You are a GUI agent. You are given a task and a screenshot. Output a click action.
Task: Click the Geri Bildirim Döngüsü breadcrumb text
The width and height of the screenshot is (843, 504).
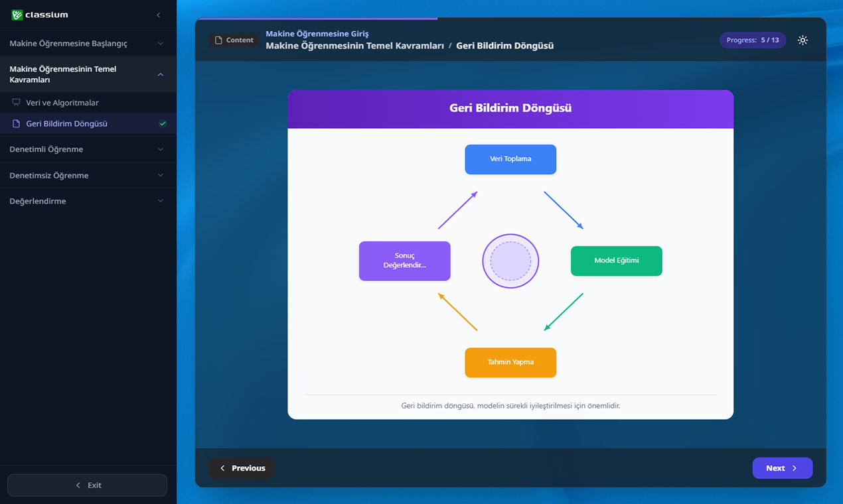tap(505, 46)
